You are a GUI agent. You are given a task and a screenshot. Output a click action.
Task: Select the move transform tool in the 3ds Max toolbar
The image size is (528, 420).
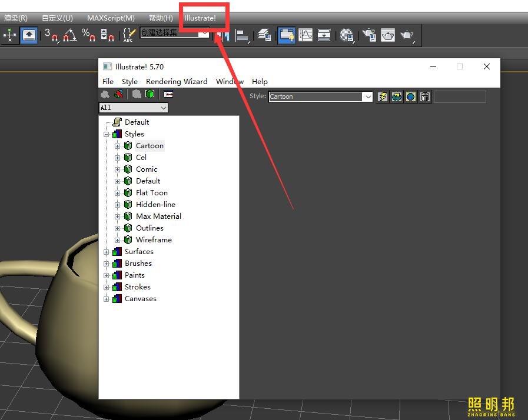point(10,35)
